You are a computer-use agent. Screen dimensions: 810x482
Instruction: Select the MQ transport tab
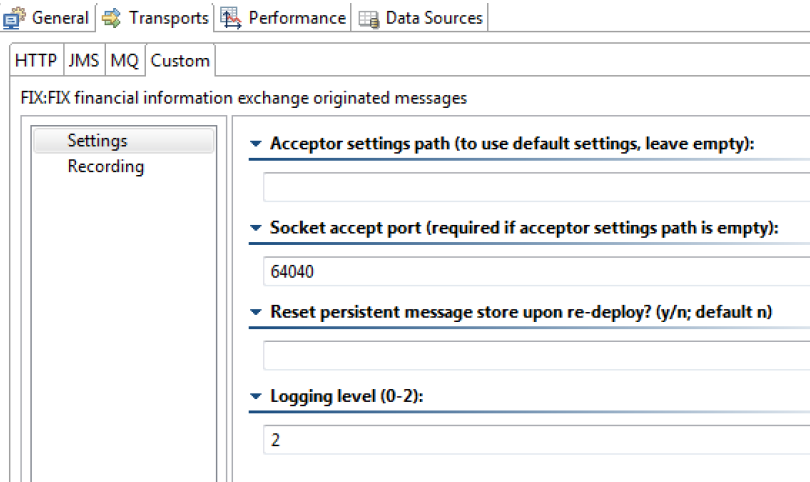[124, 60]
